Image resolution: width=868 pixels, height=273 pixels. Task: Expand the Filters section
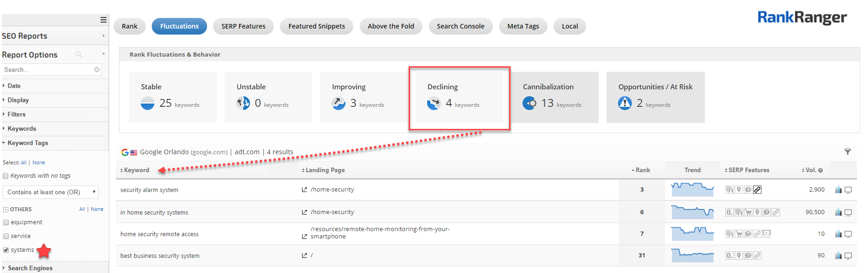17,114
